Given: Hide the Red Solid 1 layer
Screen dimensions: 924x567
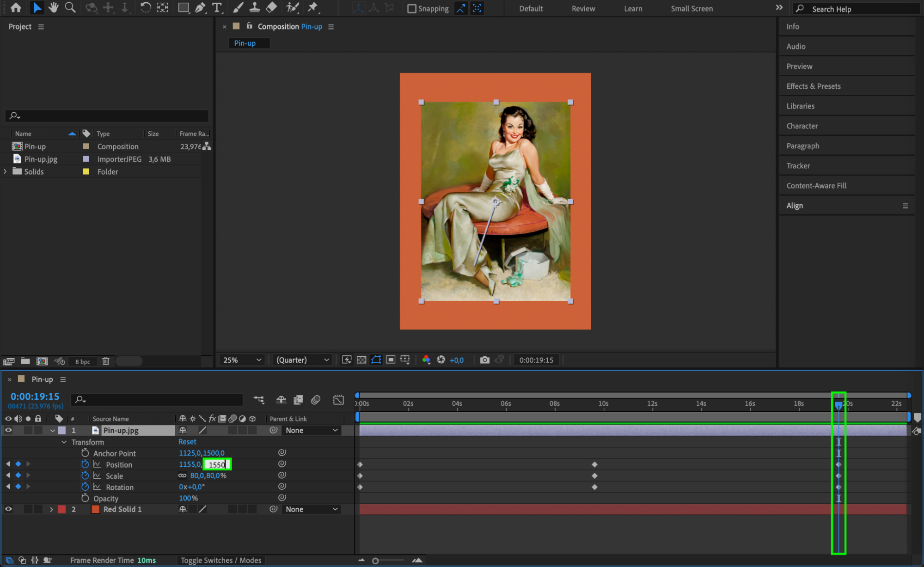Looking at the screenshot, I should [x=8, y=509].
